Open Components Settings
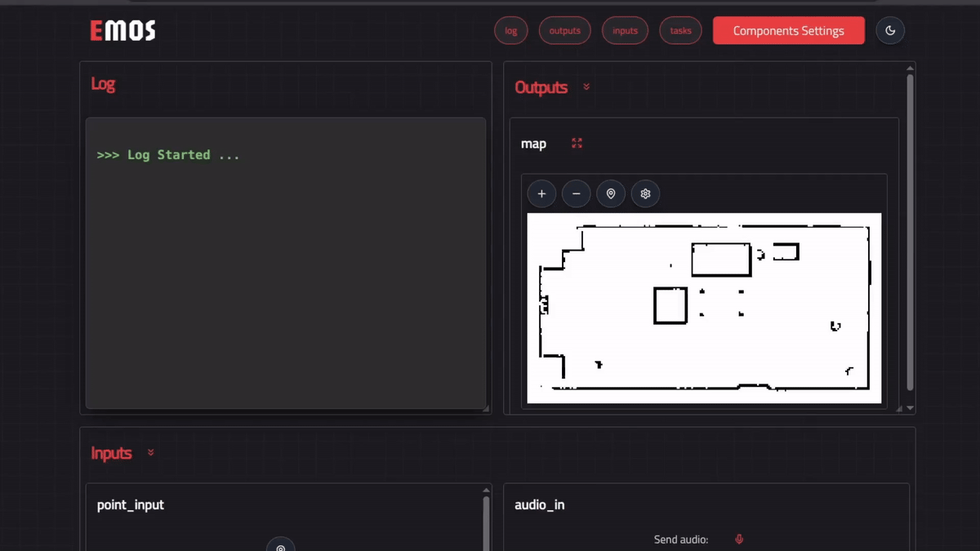The image size is (980, 551). click(788, 30)
